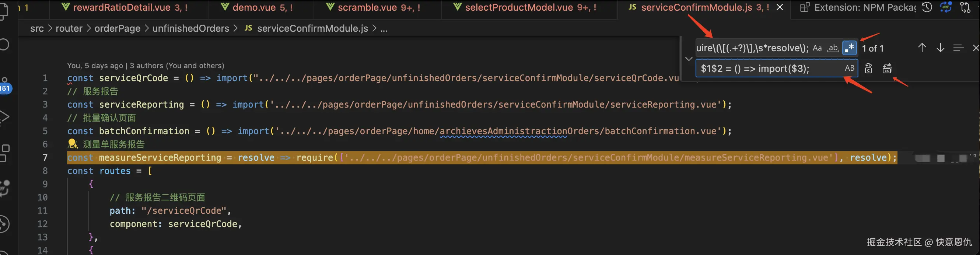
Task: Open the unfinishedOrders breadcrumb dropdown
Action: click(190, 28)
